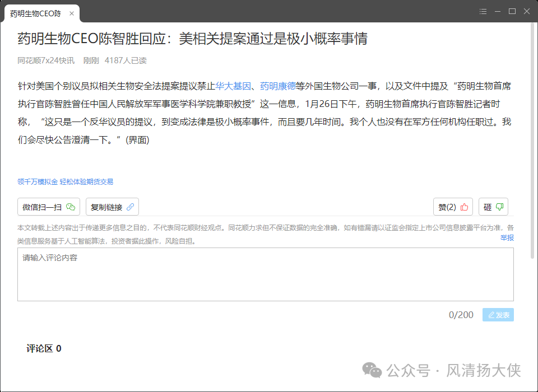
Task: Focus the 请输入评论内容 comment box
Action: [265, 274]
